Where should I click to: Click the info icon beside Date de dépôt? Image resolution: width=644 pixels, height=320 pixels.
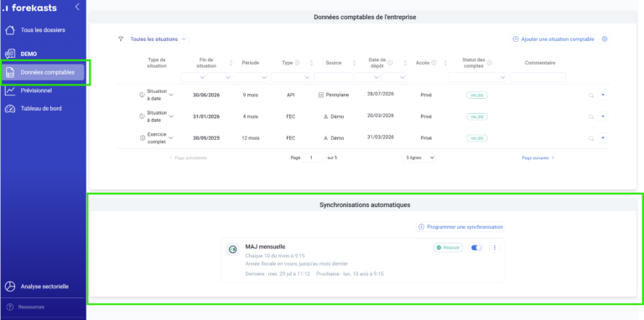pos(390,63)
